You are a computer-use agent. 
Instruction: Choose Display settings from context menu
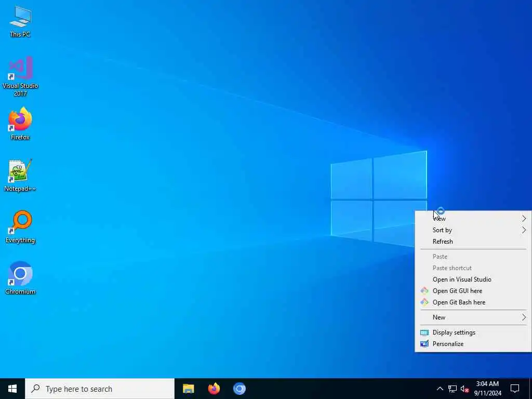tap(473, 332)
